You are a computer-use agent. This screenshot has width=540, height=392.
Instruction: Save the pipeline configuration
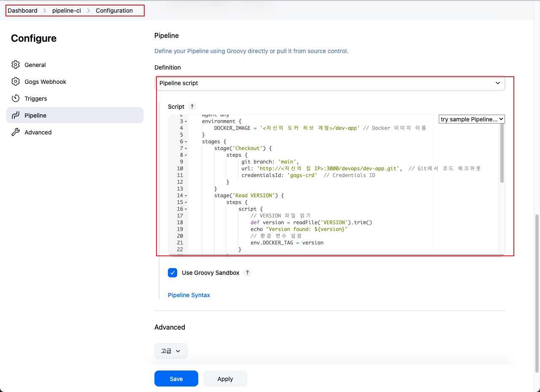176,379
